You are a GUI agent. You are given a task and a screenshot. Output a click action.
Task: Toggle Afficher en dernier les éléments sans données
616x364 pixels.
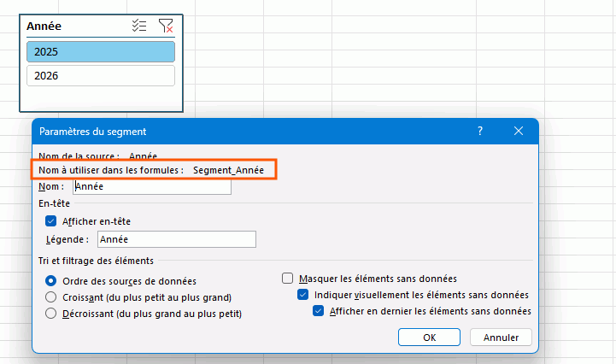[x=319, y=312]
